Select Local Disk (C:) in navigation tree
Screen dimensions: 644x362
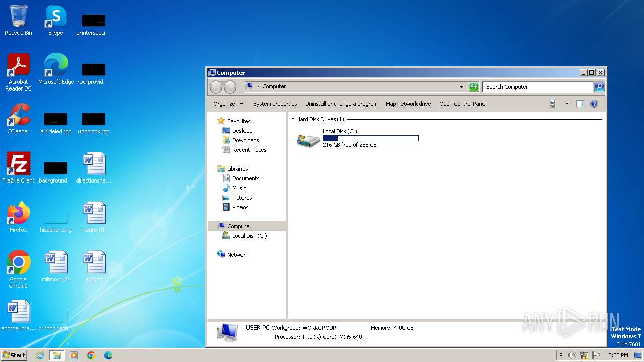[245, 236]
